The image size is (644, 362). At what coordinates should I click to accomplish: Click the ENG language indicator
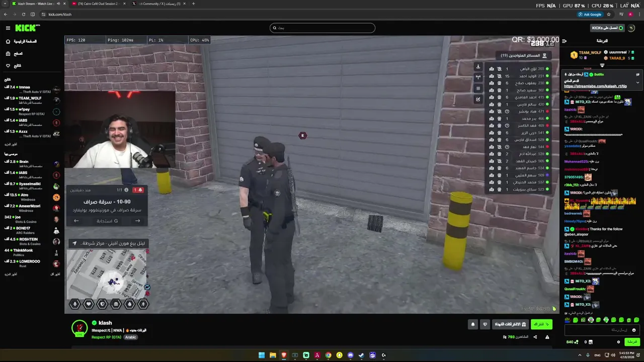click(597, 355)
